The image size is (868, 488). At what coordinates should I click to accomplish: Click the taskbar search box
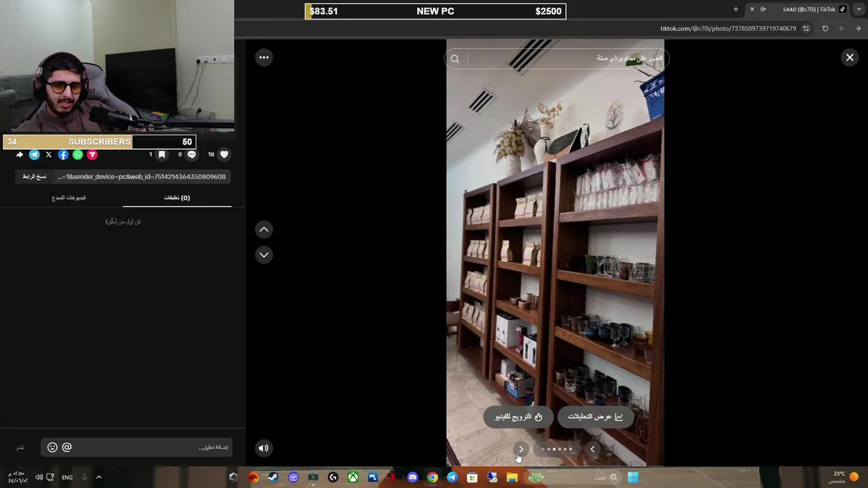coord(604,477)
